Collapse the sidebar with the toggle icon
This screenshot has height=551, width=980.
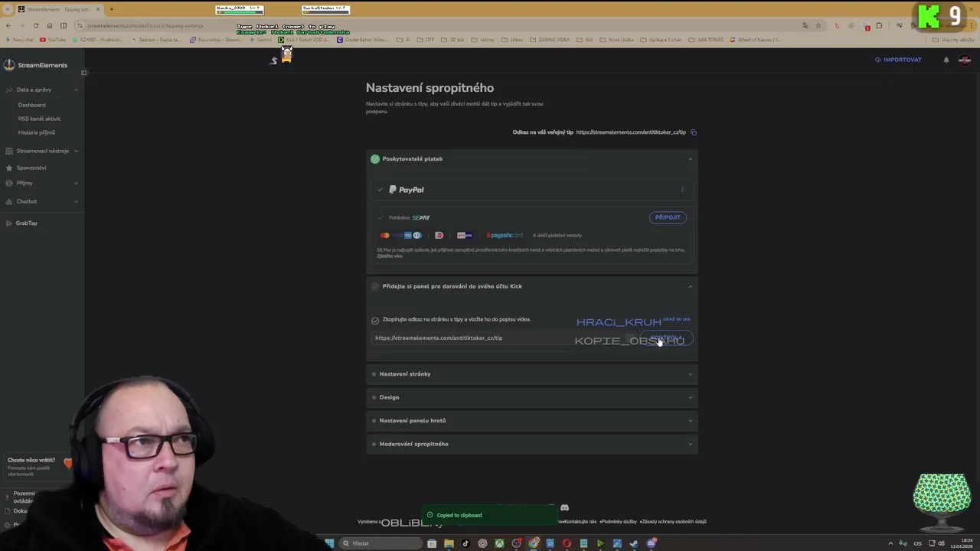[x=83, y=73]
